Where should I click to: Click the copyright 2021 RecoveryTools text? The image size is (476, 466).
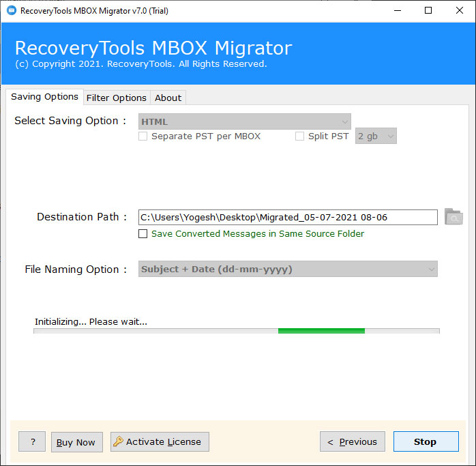[x=141, y=64]
